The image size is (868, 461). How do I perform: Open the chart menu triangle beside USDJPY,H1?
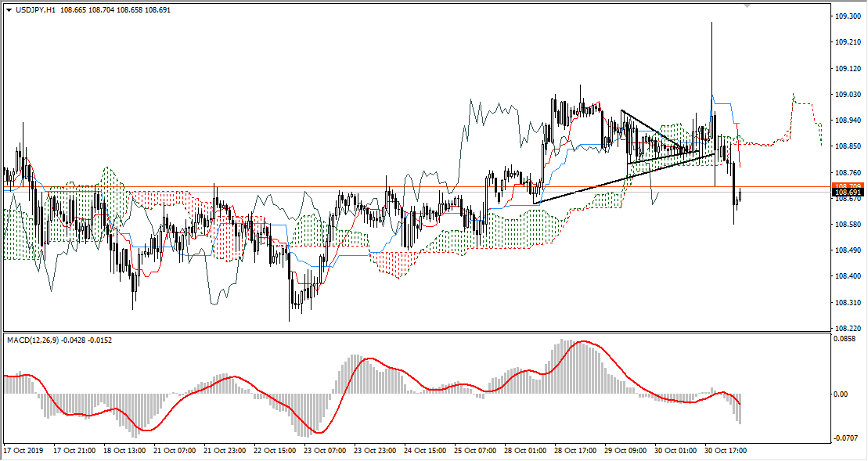click(9, 10)
